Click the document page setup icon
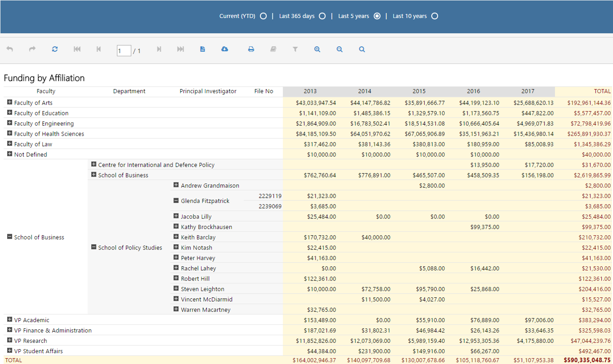This screenshot has width=613, height=364. pos(202,49)
